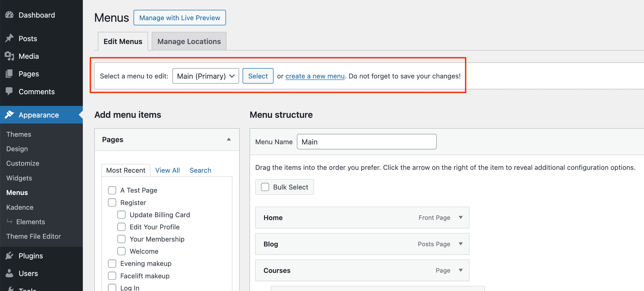Click the Users person icon in sidebar
This screenshot has height=291, width=644.
9,273
